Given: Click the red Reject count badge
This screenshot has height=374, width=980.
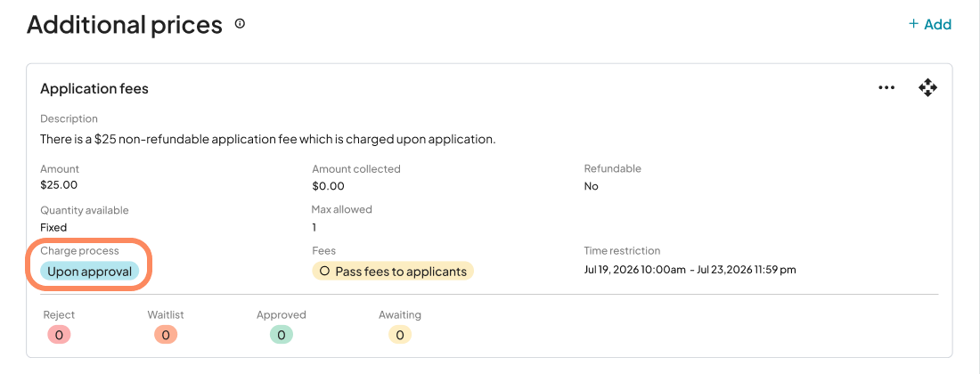Looking at the screenshot, I should (x=59, y=335).
